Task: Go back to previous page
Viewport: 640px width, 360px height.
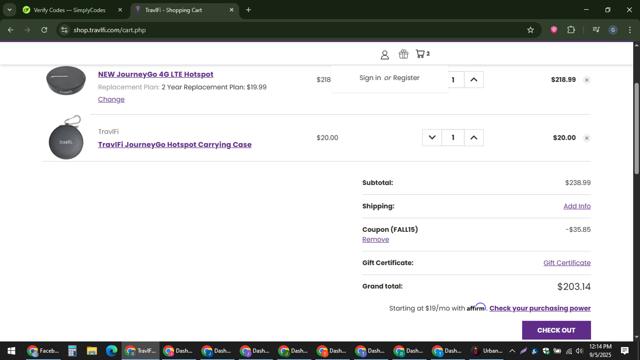Action: coord(11,30)
